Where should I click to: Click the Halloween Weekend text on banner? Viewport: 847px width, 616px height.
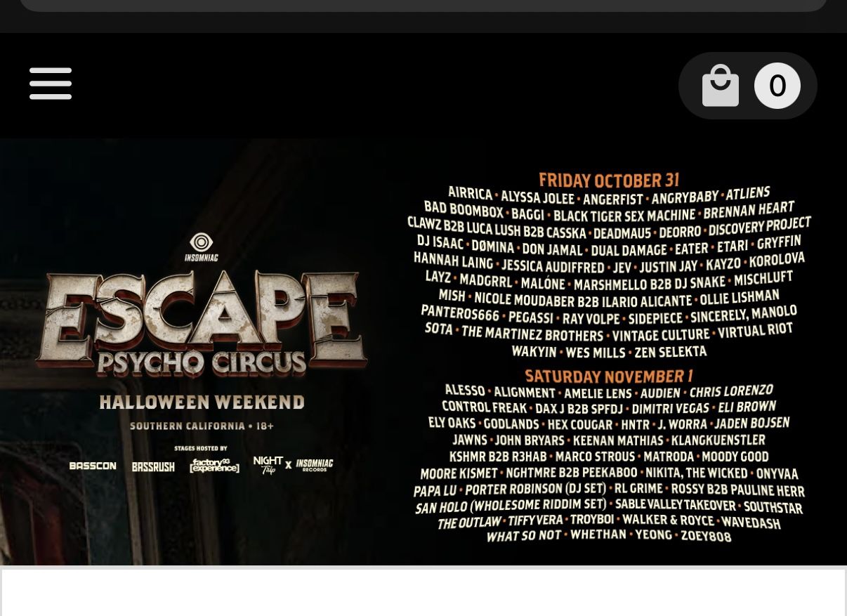202,402
